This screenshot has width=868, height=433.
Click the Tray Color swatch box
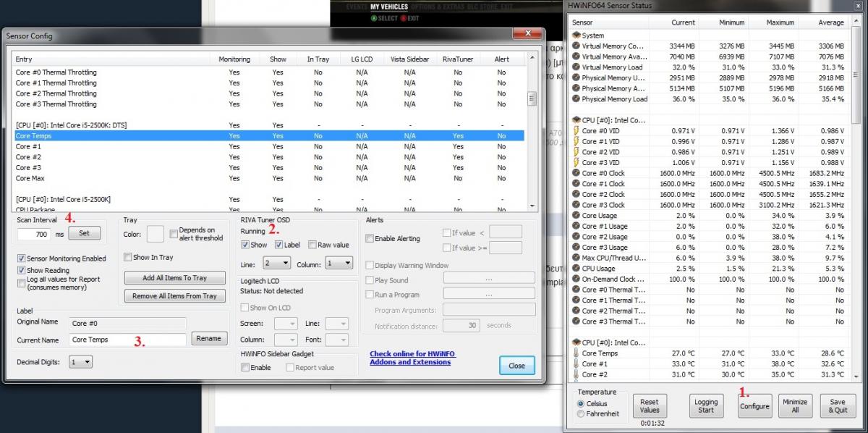click(156, 234)
